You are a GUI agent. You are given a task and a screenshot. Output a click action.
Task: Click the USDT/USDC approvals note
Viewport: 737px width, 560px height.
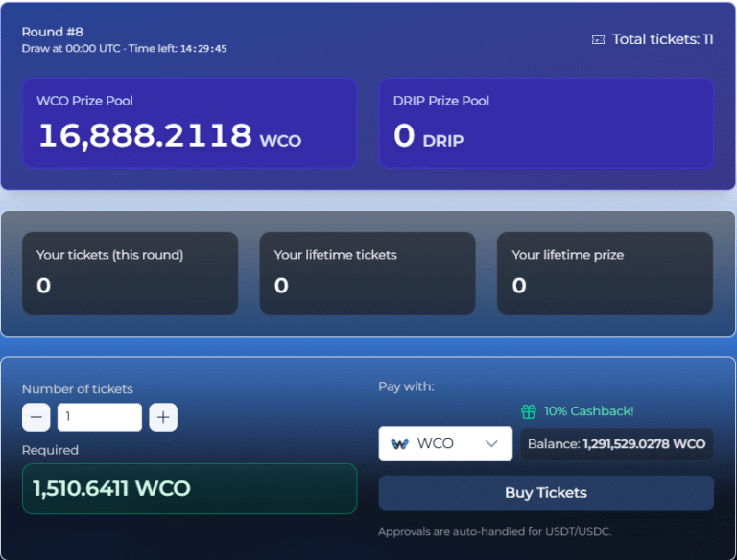tap(495, 532)
